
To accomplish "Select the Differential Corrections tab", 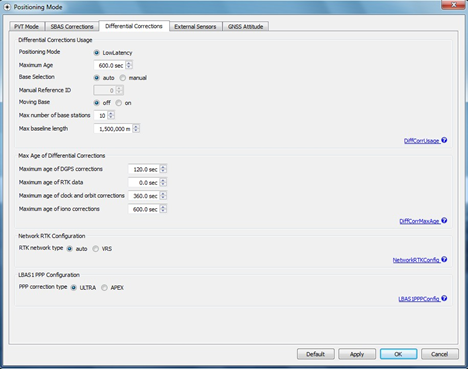I will click(x=134, y=26).
